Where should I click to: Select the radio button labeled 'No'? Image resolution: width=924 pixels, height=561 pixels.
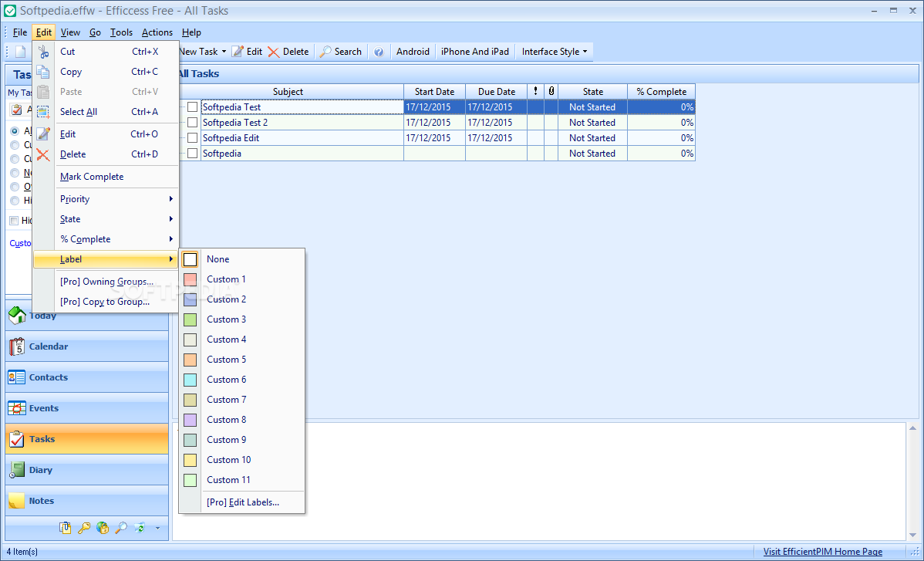click(x=15, y=173)
